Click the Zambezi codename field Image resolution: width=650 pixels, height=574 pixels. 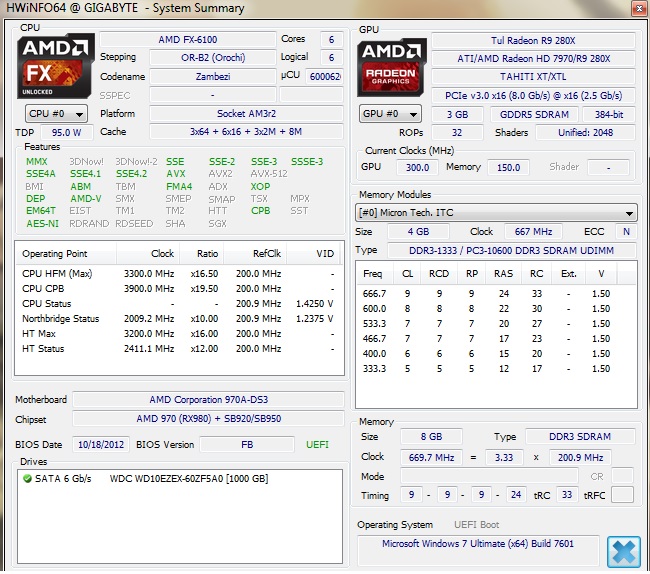[x=213, y=77]
